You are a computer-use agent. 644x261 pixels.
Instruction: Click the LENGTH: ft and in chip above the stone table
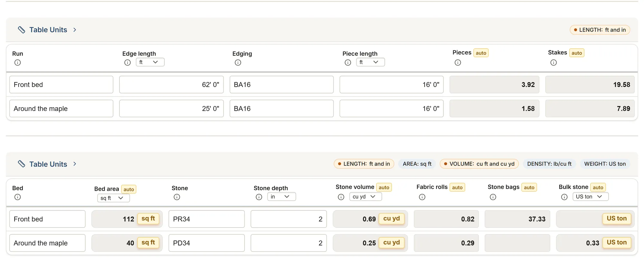click(364, 164)
